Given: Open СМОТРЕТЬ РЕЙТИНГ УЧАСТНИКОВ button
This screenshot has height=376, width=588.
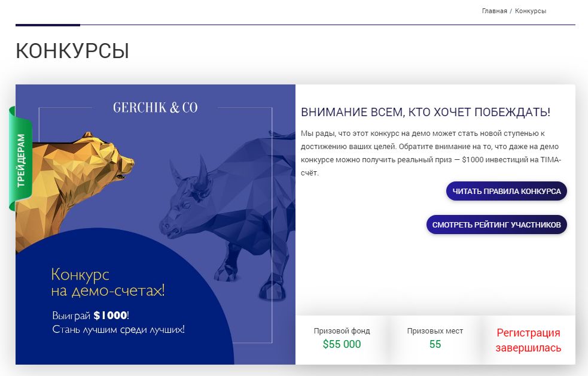Looking at the screenshot, I should coord(496,225).
